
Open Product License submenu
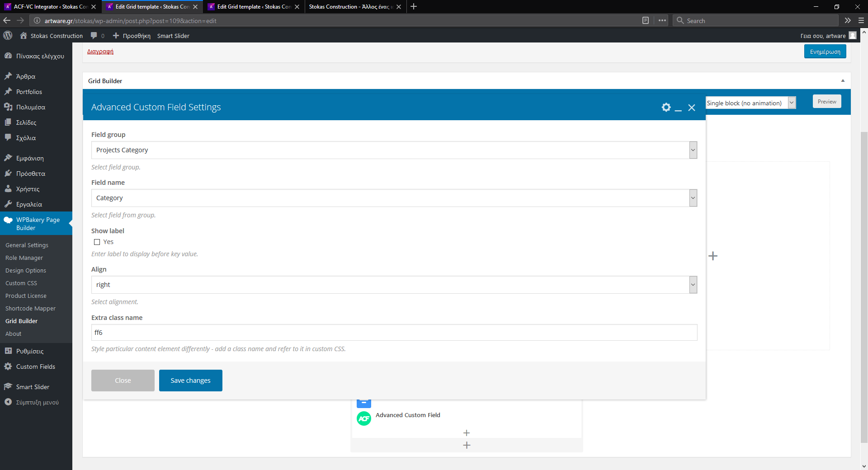tap(26, 296)
